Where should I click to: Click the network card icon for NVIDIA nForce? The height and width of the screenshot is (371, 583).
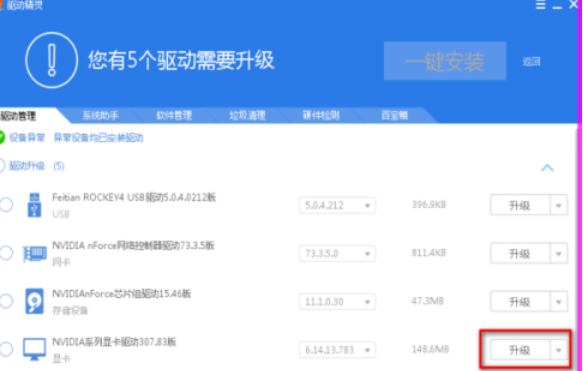coord(35,254)
